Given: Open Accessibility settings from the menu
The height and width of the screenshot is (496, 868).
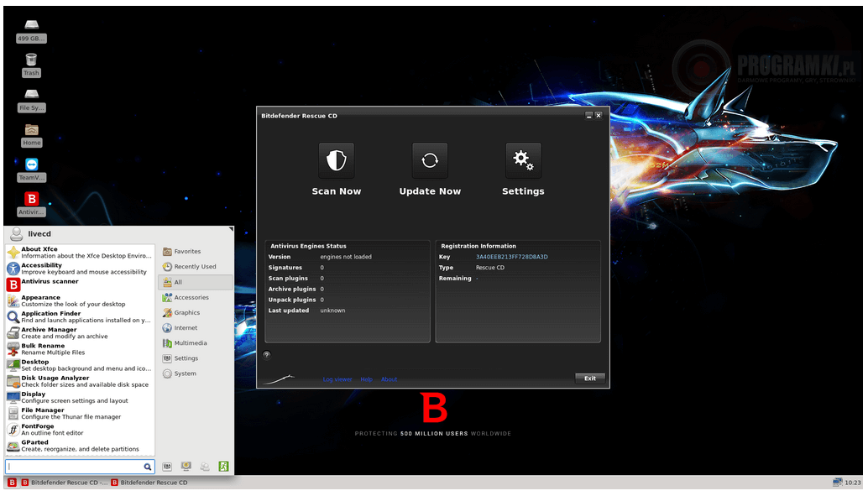Looking at the screenshot, I should pos(81,269).
